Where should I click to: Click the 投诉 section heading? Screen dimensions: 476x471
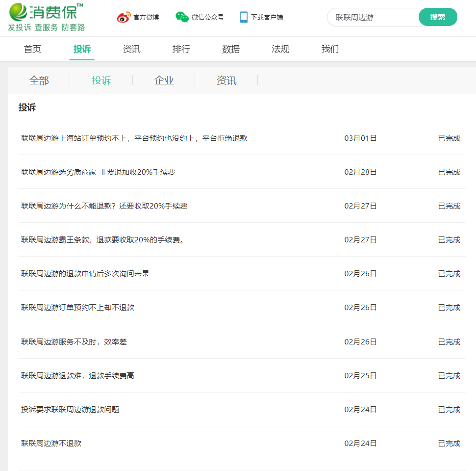pyautogui.click(x=27, y=107)
